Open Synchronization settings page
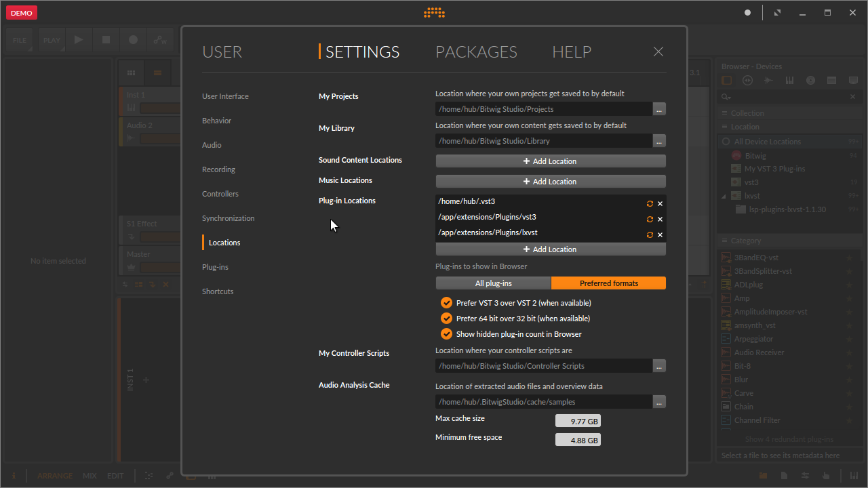This screenshot has width=868, height=488. pyautogui.click(x=228, y=218)
